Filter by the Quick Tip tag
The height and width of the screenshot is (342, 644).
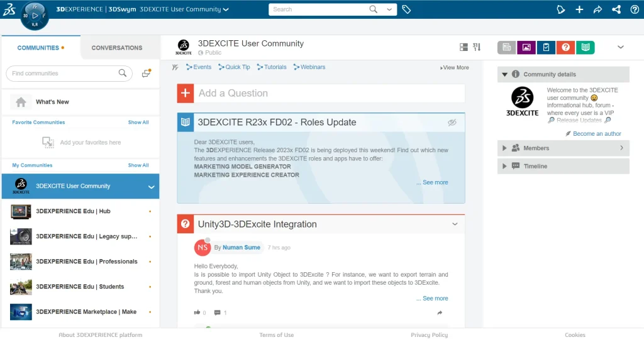234,67
